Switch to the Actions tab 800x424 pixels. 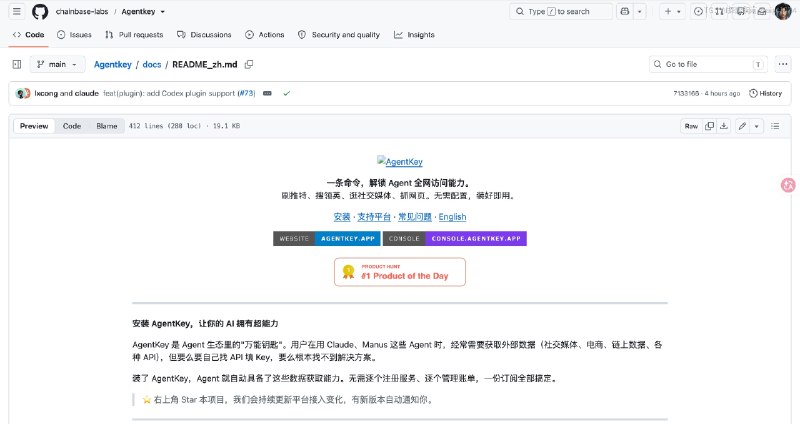(x=265, y=35)
